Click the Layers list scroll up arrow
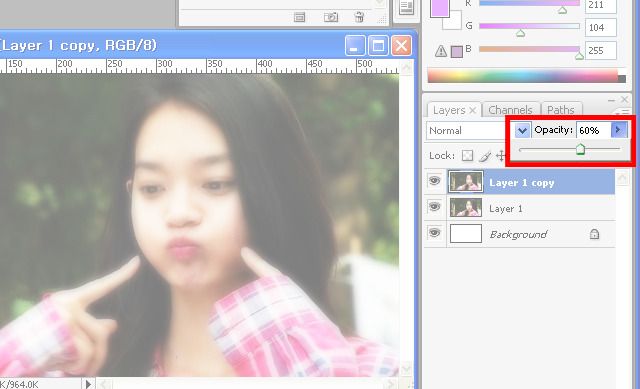Image resolution: width=640 pixels, height=389 pixels. tap(622, 178)
